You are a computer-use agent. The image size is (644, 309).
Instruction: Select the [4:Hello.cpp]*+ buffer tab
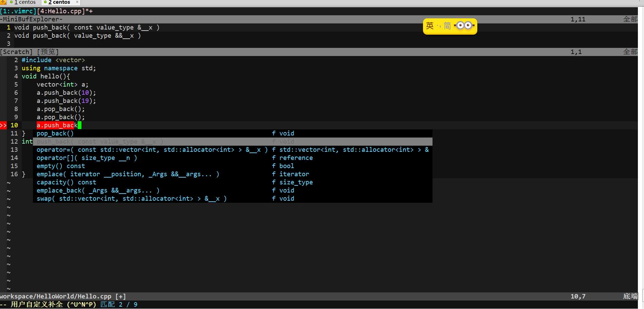point(65,11)
